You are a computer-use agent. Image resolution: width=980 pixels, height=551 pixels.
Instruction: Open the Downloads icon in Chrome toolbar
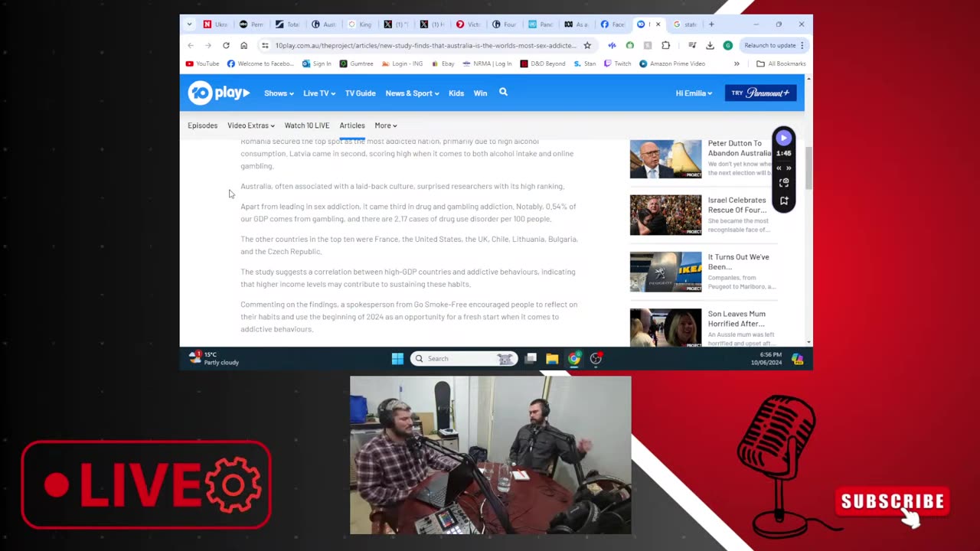click(x=710, y=45)
